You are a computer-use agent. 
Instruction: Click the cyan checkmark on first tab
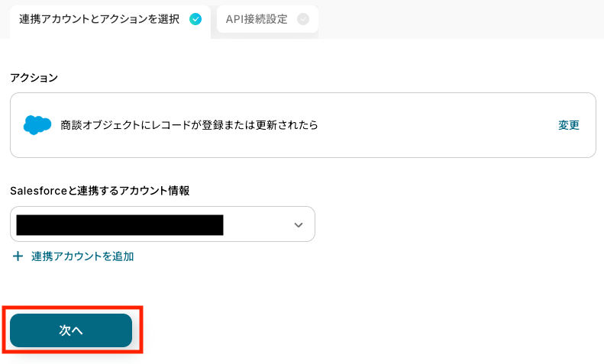(x=195, y=20)
